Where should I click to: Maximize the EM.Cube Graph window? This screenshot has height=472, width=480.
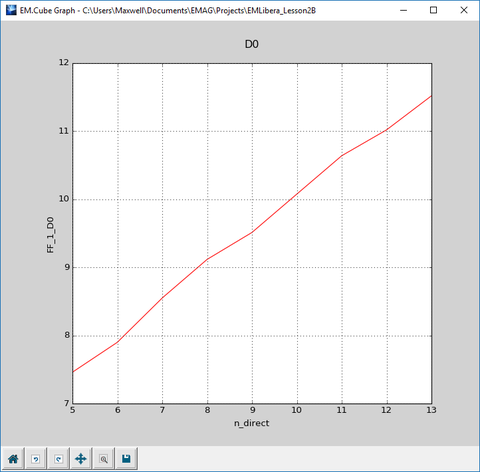coord(434,10)
